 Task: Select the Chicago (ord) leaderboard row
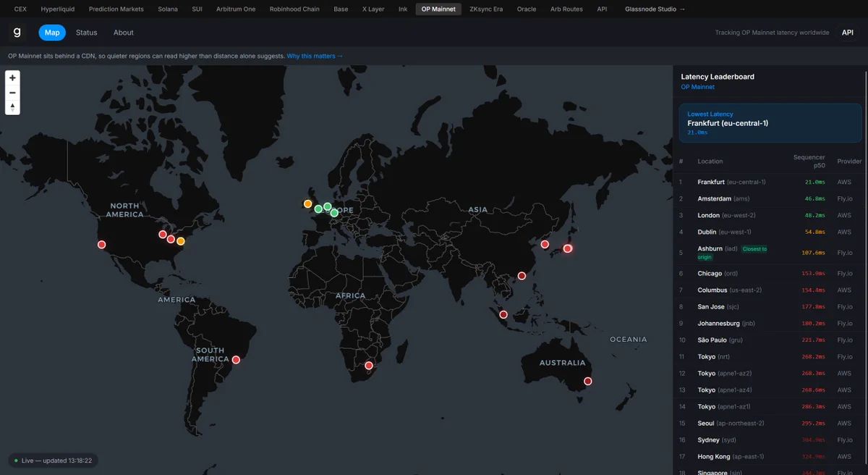pos(770,273)
